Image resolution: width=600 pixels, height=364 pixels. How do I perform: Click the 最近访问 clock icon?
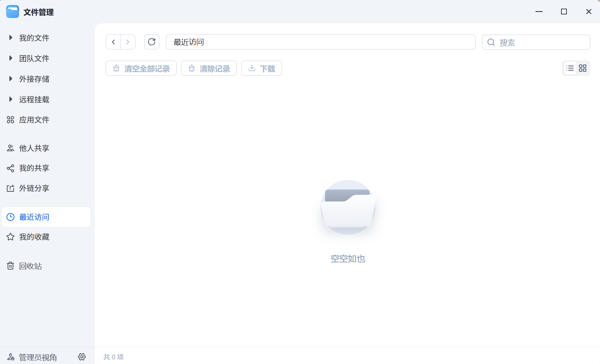10,217
